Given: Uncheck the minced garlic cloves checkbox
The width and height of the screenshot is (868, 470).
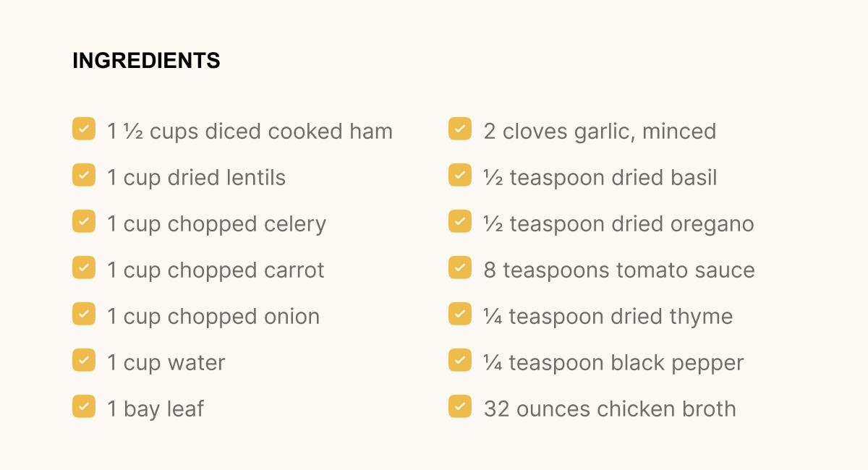Looking at the screenshot, I should point(460,129).
